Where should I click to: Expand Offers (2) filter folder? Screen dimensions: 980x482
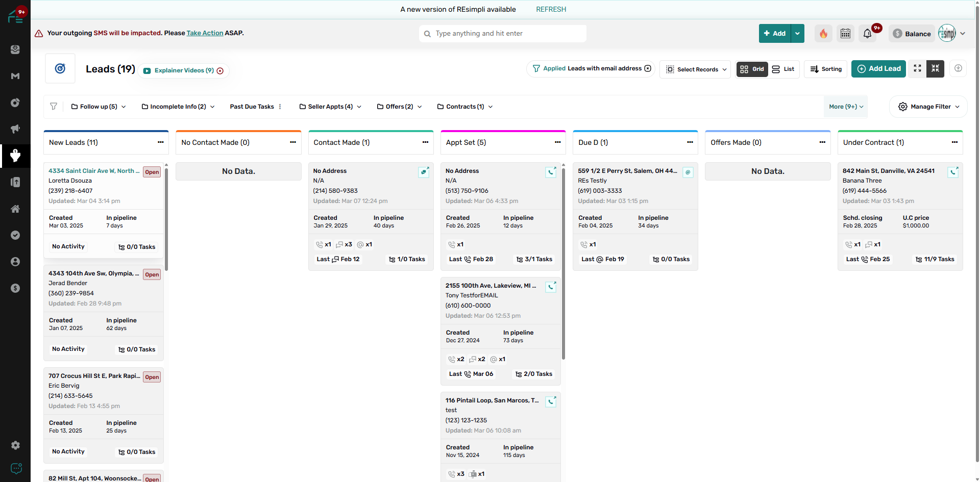tap(400, 107)
